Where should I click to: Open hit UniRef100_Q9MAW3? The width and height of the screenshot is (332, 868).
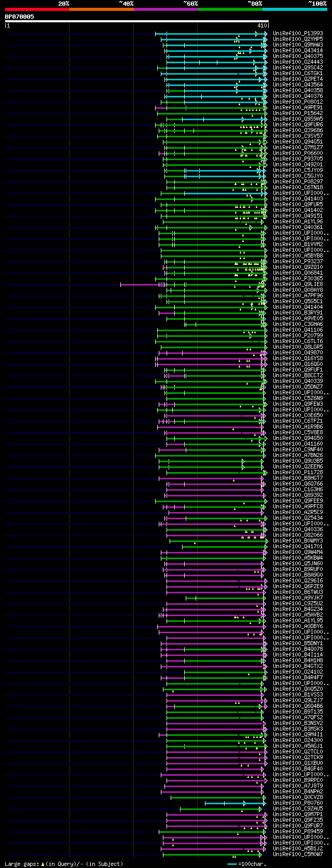tap(298, 45)
